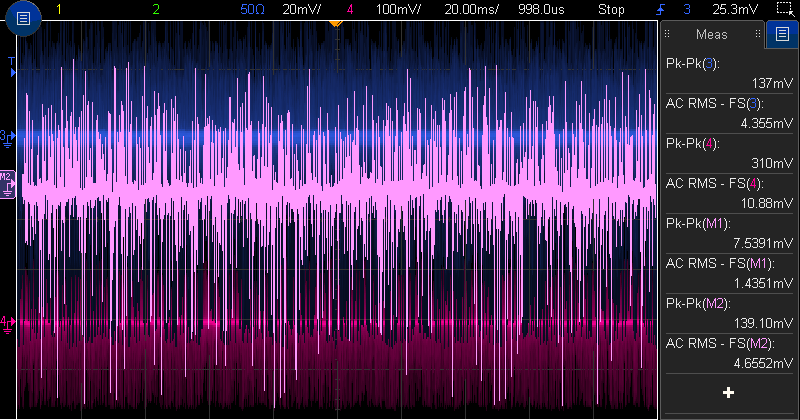Select the Pk-Pk(3) measurement

692,64
